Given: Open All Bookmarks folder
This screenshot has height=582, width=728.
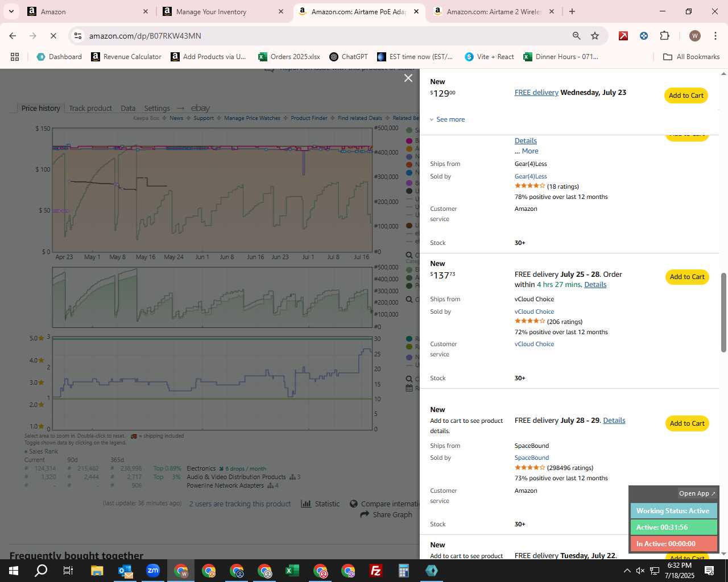Looking at the screenshot, I should (692, 57).
